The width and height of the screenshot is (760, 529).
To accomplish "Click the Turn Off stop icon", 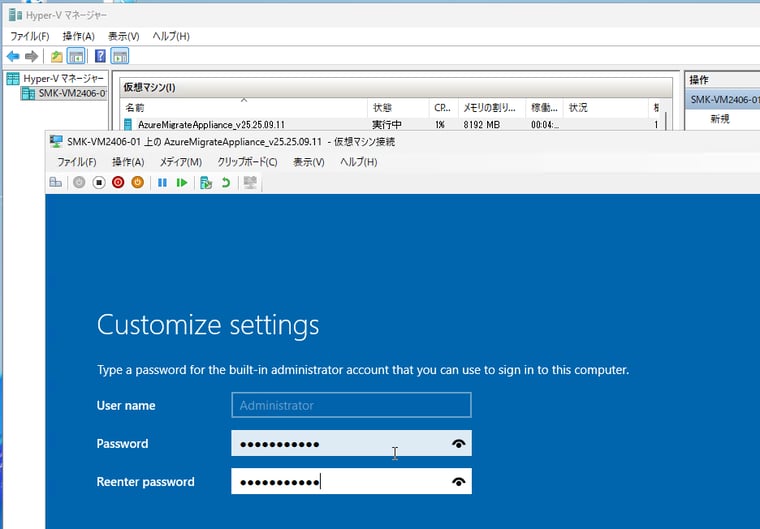I will (x=99, y=183).
